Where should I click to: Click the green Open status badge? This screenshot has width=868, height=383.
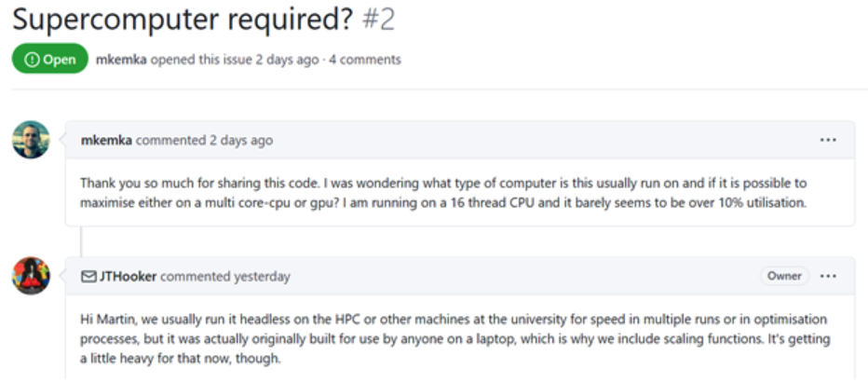click(x=49, y=60)
